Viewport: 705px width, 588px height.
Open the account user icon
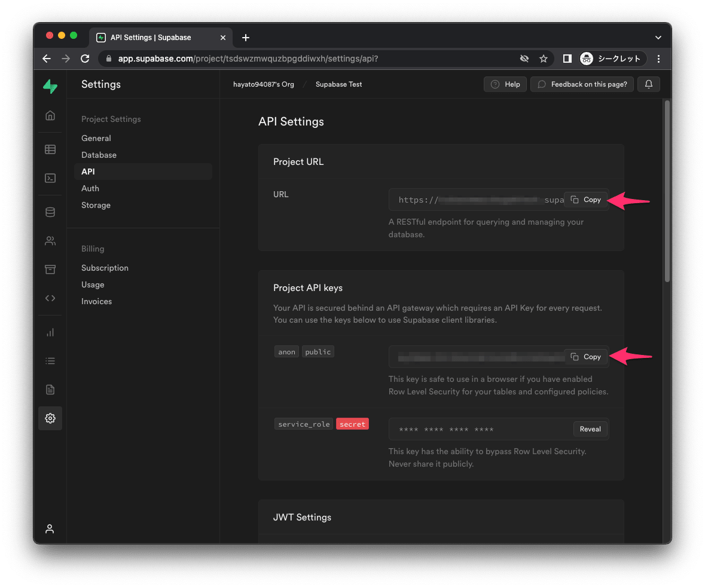(x=50, y=529)
